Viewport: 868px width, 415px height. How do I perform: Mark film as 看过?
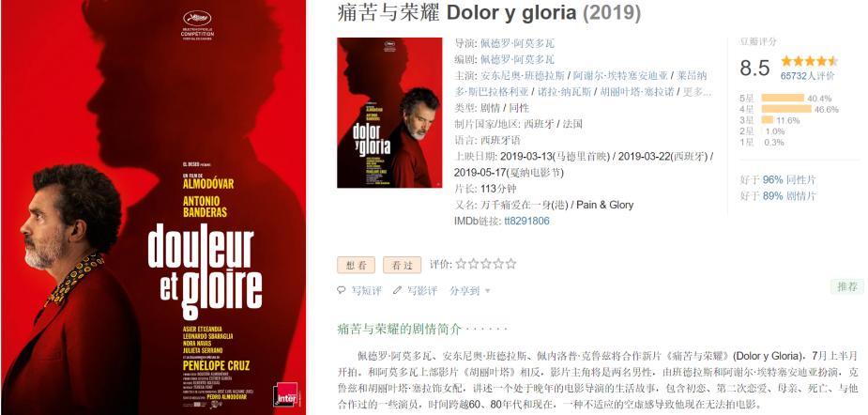[402, 265]
